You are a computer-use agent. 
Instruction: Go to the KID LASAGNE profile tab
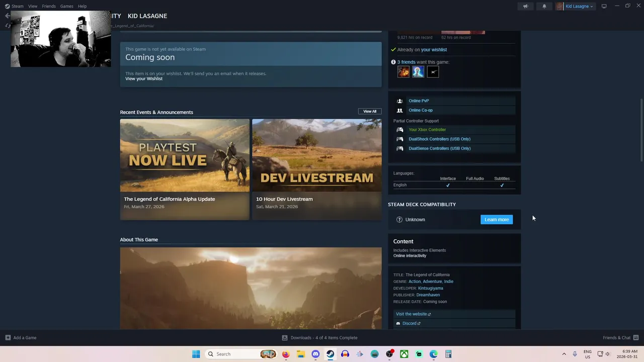click(147, 16)
